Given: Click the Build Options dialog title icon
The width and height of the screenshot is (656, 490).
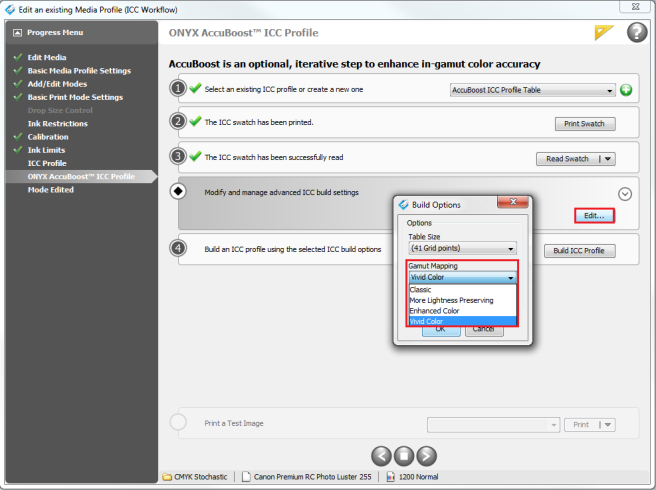Looking at the screenshot, I should (x=403, y=205).
